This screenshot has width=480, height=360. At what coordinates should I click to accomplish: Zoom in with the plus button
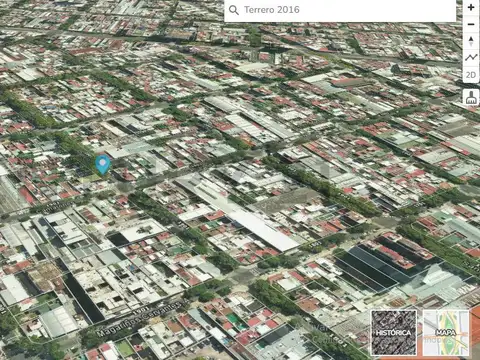(x=471, y=7)
